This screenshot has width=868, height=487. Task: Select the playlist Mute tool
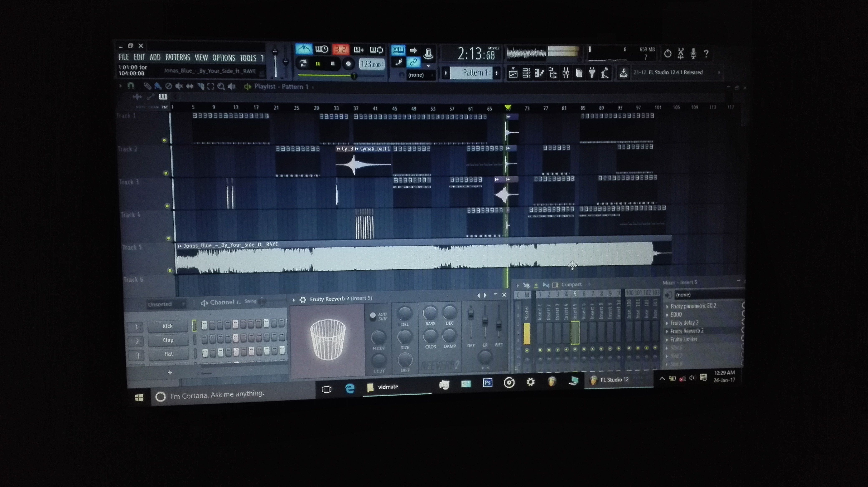click(x=179, y=87)
